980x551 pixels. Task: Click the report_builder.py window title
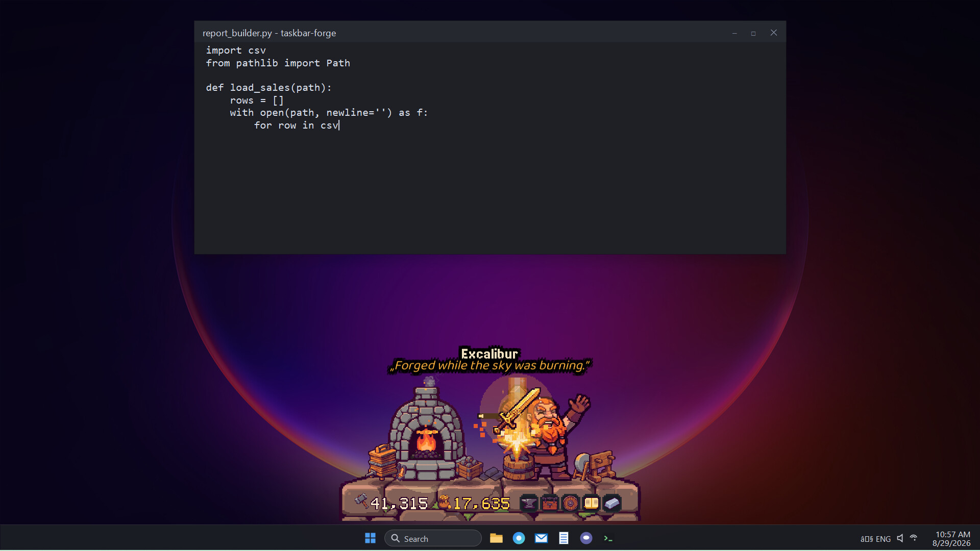pos(269,33)
